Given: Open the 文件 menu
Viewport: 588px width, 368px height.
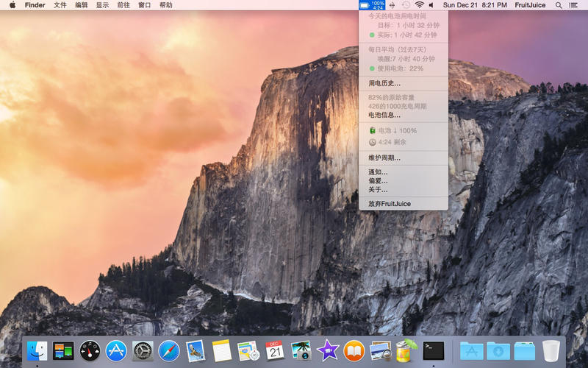Looking at the screenshot, I should point(60,5).
